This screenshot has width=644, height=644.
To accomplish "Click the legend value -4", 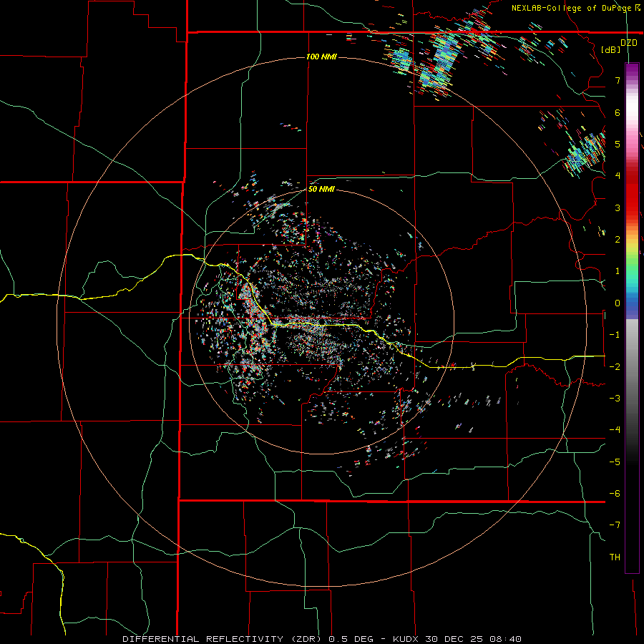I will click(x=615, y=429).
